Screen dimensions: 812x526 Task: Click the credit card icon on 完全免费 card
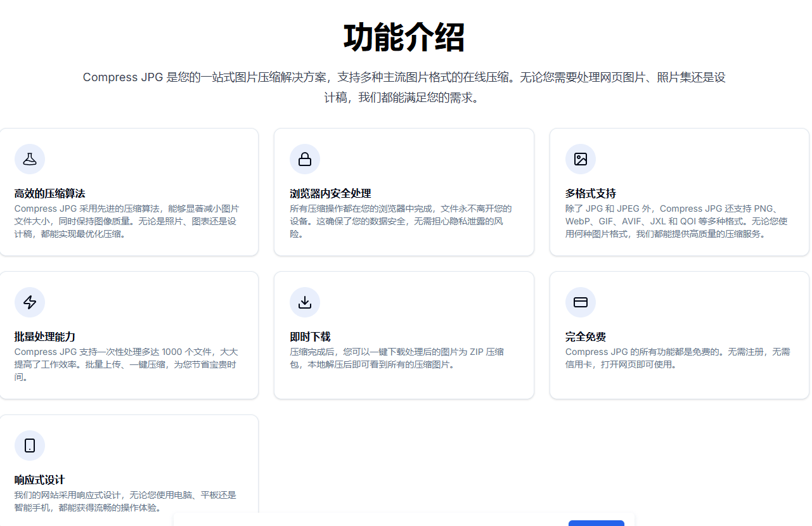tap(581, 302)
